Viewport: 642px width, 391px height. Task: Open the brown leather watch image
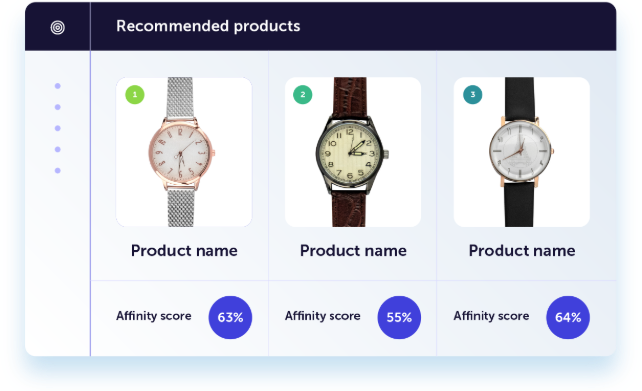(353, 152)
